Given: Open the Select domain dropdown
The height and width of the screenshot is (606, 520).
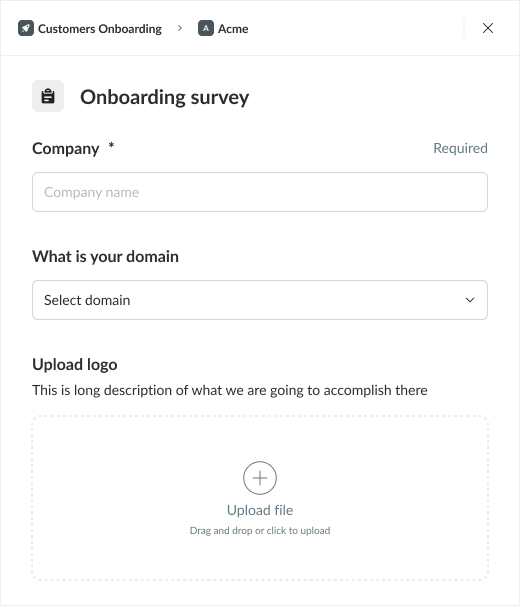Looking at the screenshot, I should tap(260, 300).
